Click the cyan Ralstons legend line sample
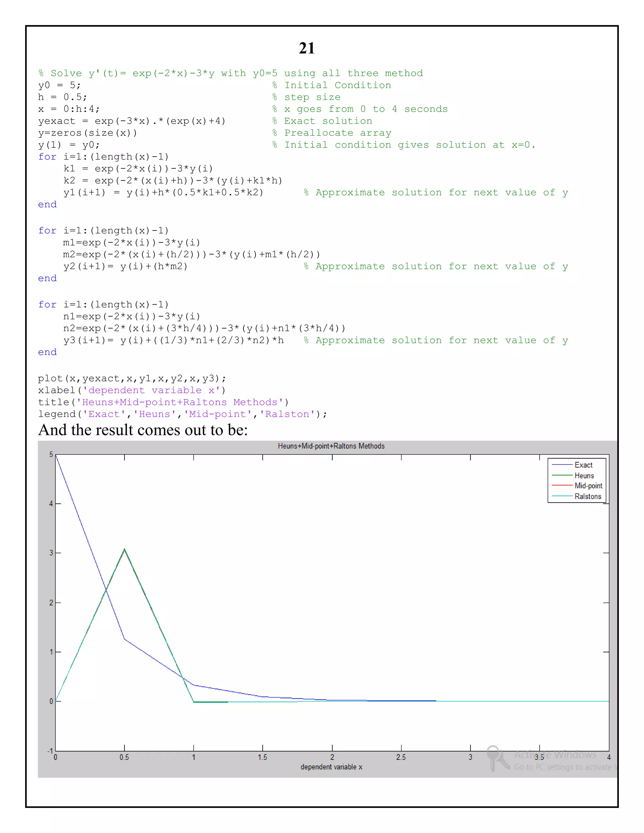 [x=562, y=496]
